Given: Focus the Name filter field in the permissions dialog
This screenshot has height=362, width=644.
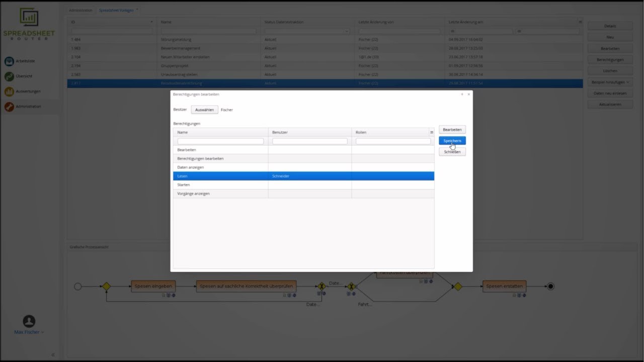Looking at the screenshot, I should (220, 141).
